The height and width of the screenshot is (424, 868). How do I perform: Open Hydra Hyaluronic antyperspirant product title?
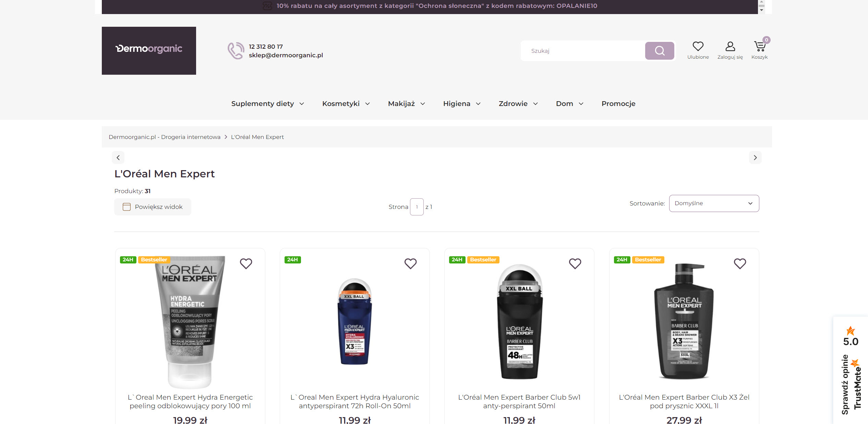[355, 401]
